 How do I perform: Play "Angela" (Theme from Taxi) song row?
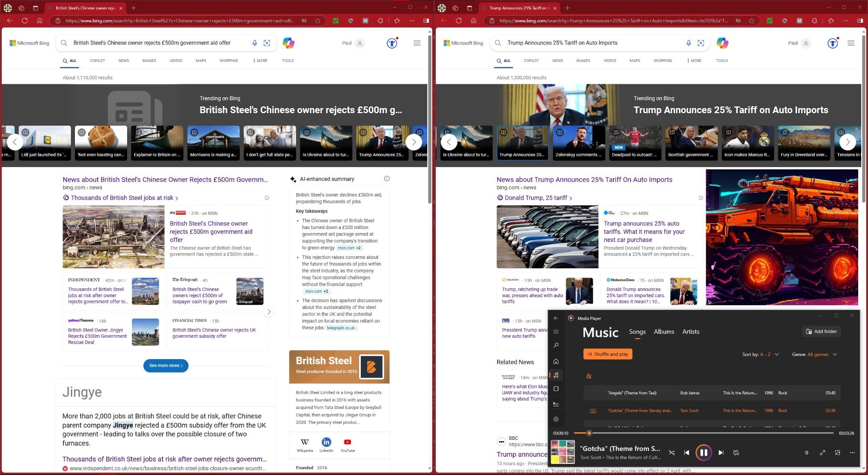pos(712,393)
